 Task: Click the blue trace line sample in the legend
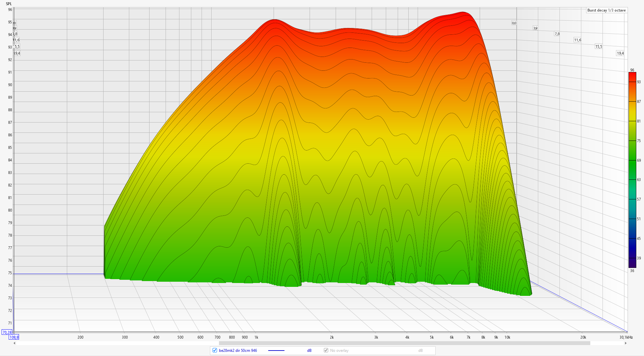pos(276,351)
